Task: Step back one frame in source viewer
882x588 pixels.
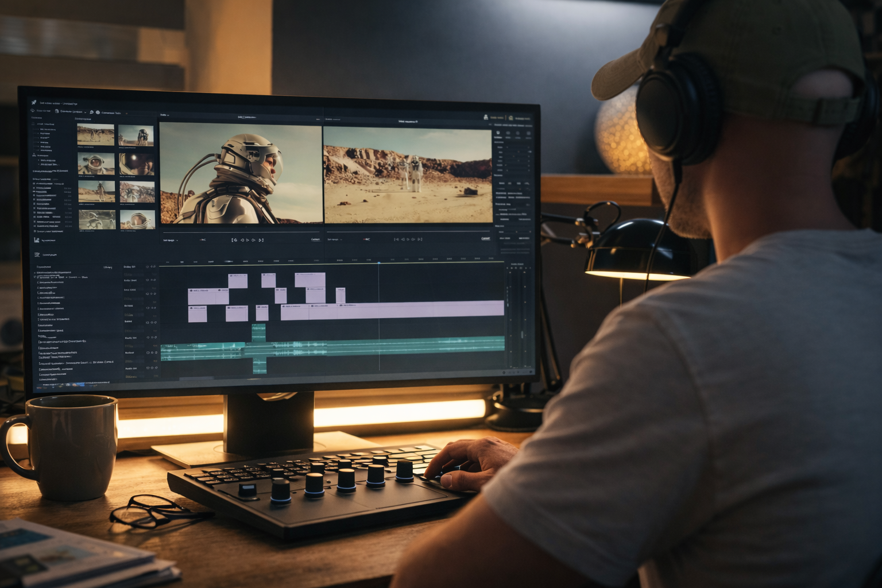Action: coord(242,240)
